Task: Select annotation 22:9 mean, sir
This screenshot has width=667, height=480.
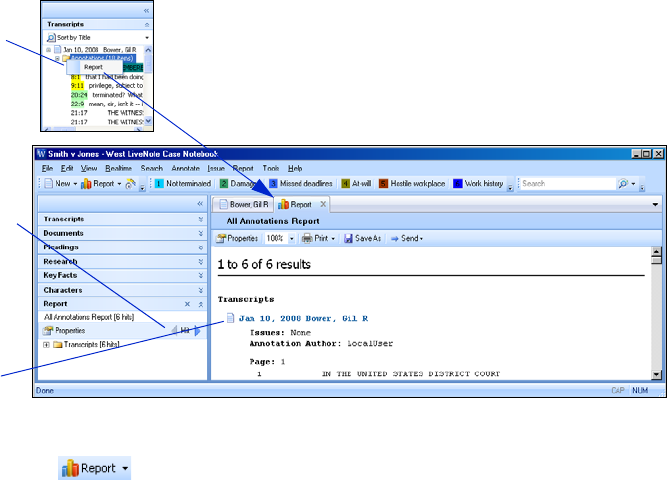Action: pos(107,104)
